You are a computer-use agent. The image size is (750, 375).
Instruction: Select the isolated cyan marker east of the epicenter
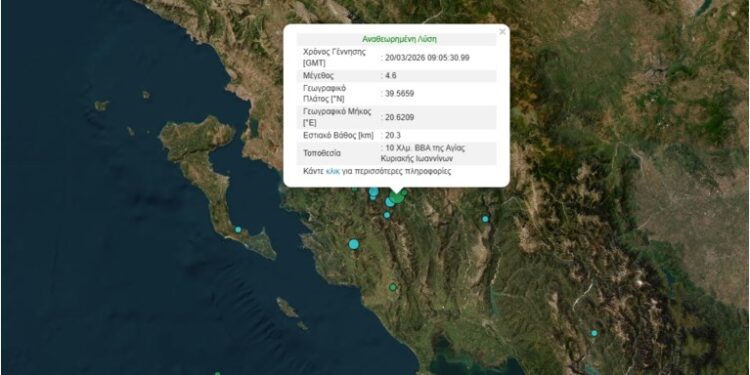pyautogui.click(x=485, y=219)
